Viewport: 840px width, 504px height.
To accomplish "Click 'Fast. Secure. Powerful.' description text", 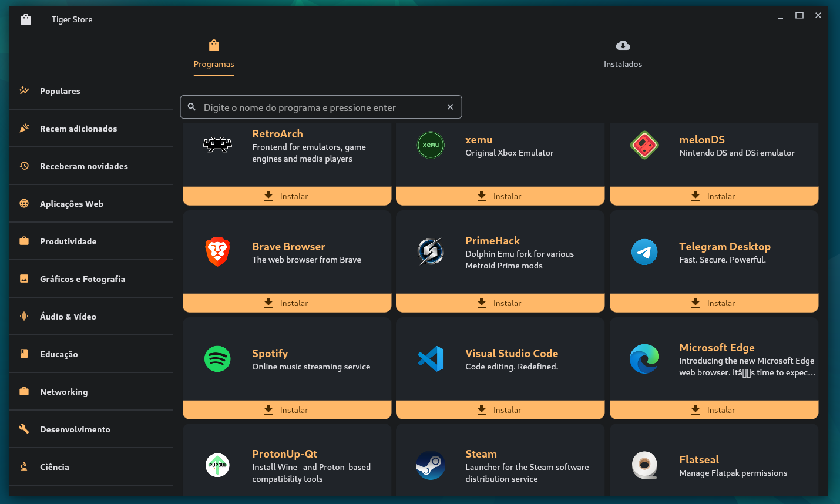I will (723, 260).
